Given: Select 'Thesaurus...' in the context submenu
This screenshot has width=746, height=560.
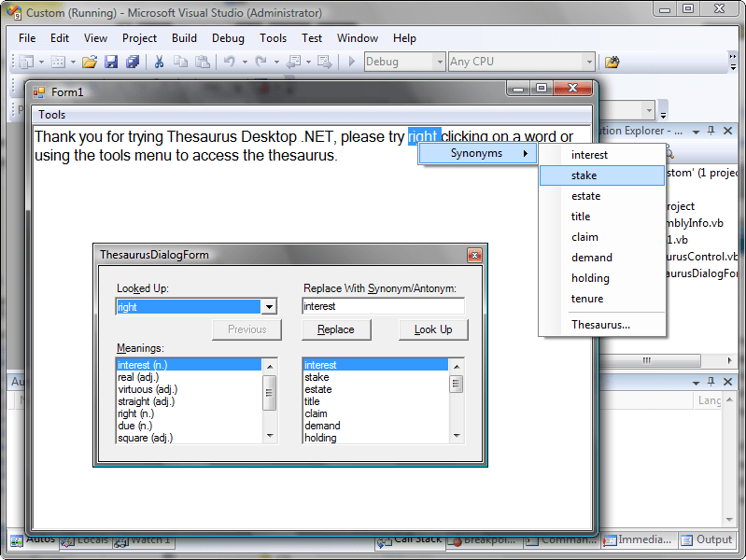Looking at the screenshot, I should [602, 325].
